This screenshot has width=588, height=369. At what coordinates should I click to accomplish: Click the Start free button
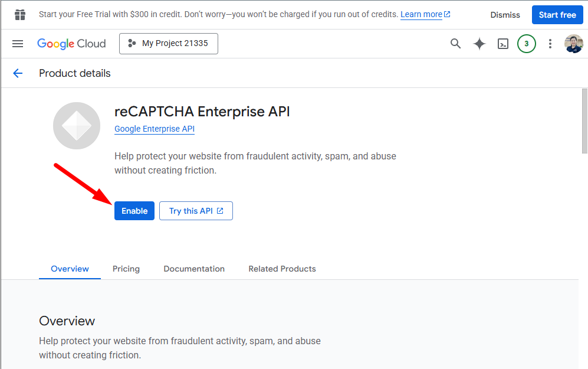pos(557,15)
